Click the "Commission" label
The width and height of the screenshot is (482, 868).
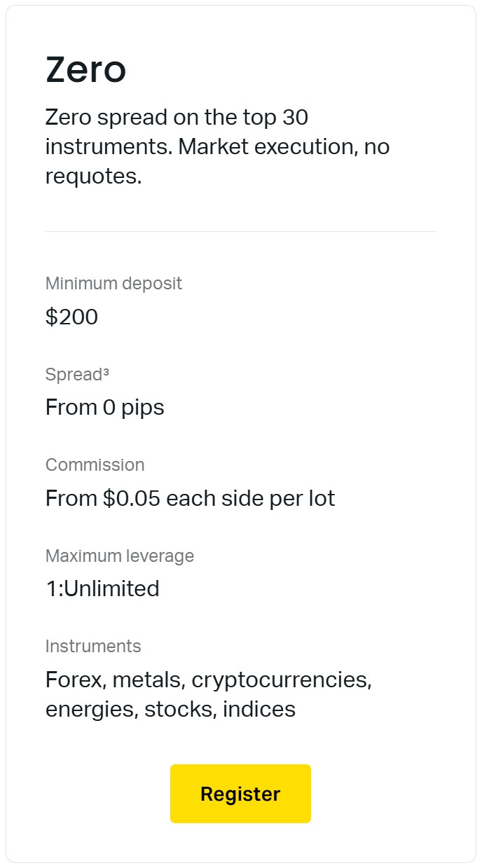[95, 465]
